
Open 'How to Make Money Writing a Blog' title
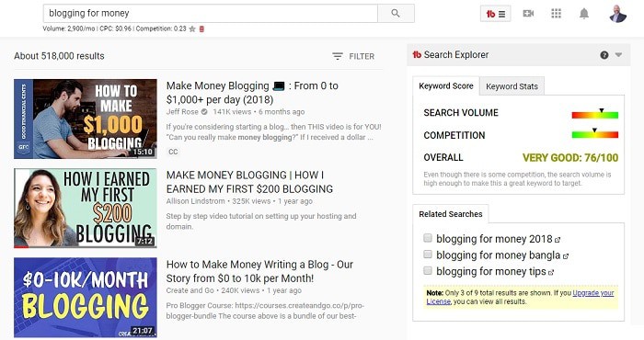coord(259,271)
